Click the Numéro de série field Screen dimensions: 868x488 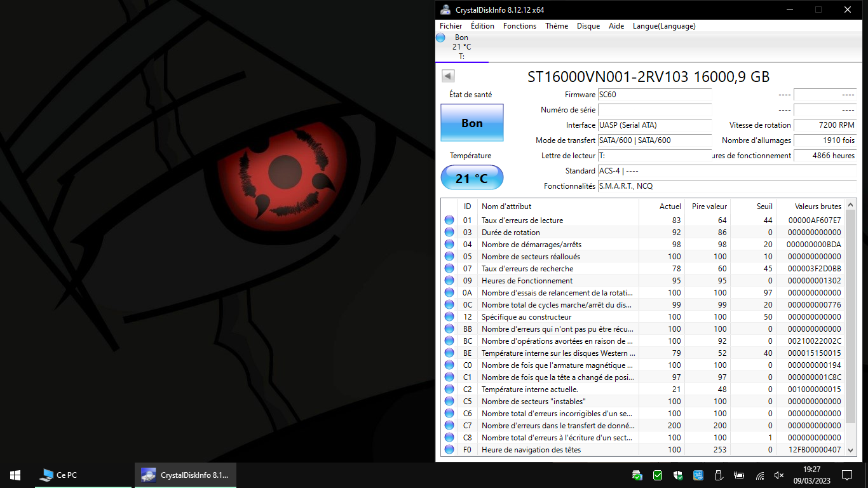654,110
